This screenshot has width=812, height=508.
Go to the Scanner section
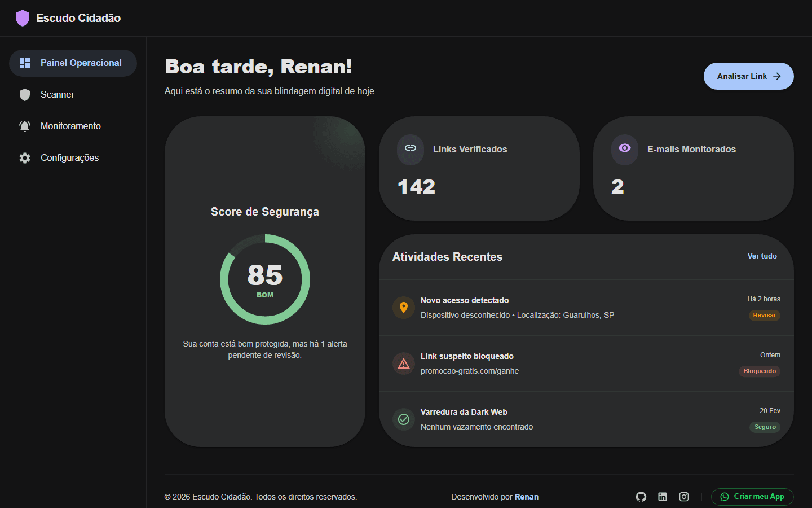(x=73, y=95)
